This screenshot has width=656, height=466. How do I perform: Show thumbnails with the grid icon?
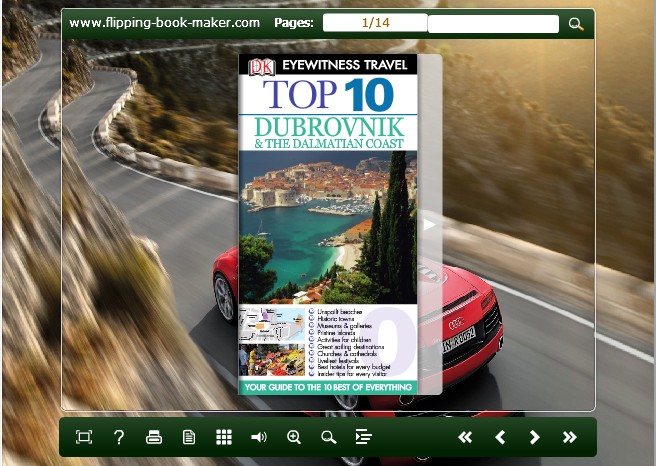pos(224,437)
